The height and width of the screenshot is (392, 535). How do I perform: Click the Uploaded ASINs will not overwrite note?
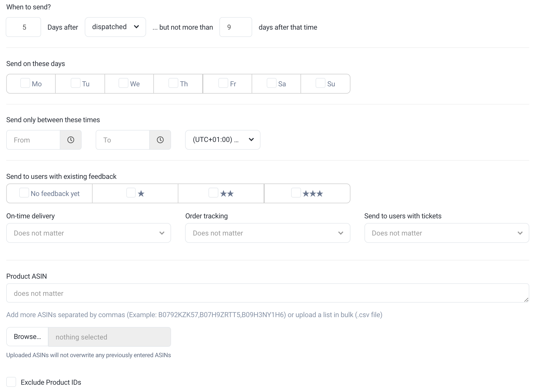pos(89,355)
